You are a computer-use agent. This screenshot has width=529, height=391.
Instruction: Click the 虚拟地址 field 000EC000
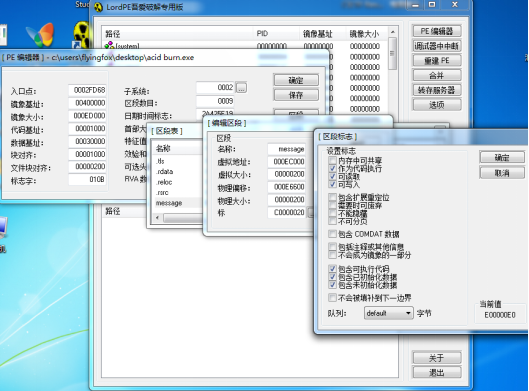point(286,162)
